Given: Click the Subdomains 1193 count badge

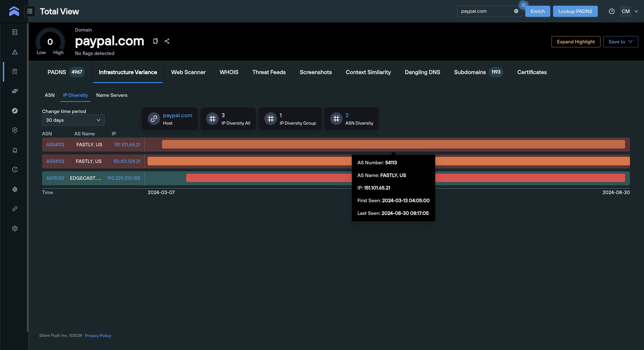Looking at the screenshot, I should 496,72.
